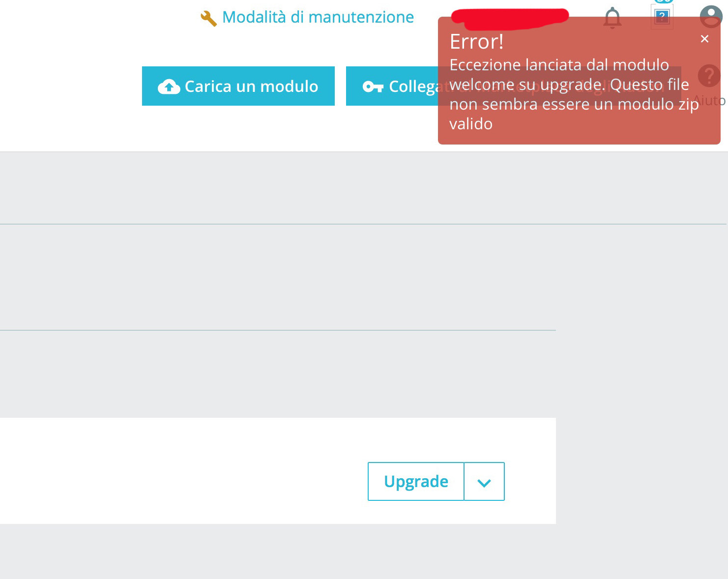
Task: Click the Upgrade module button
Action: (x=416, y=481)
